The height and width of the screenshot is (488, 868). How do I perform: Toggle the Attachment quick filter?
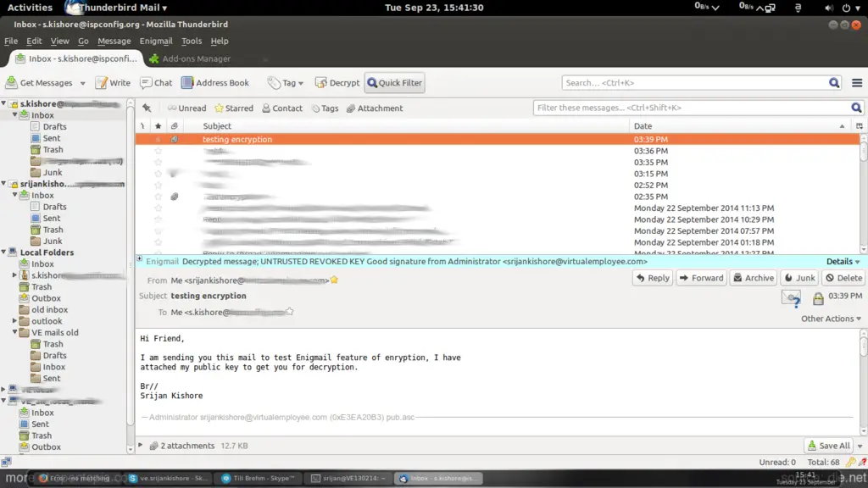pos(375,108)
